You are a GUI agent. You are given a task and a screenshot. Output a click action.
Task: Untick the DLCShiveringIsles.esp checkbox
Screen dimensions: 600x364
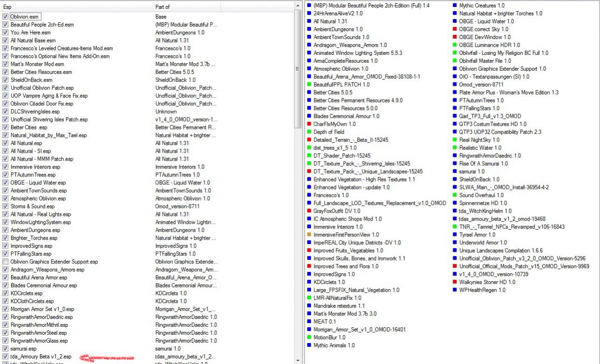point(5,112)
